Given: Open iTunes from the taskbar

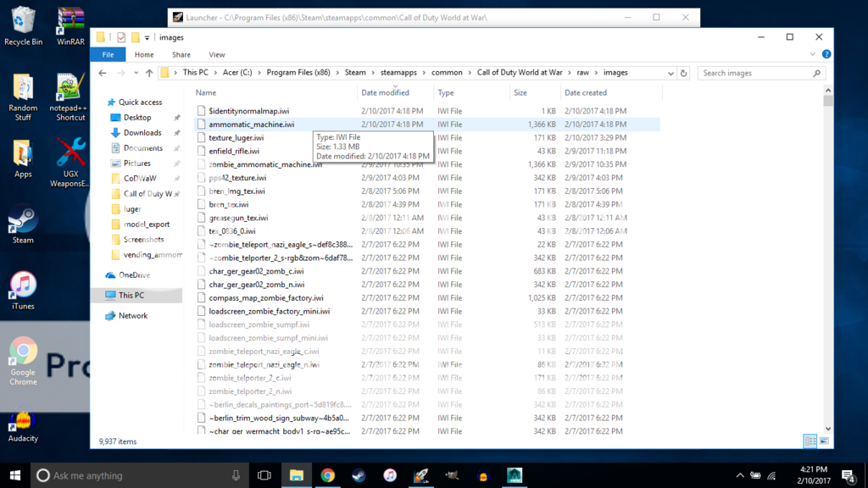Looking at the screenshot, I should tap(390, 475).
